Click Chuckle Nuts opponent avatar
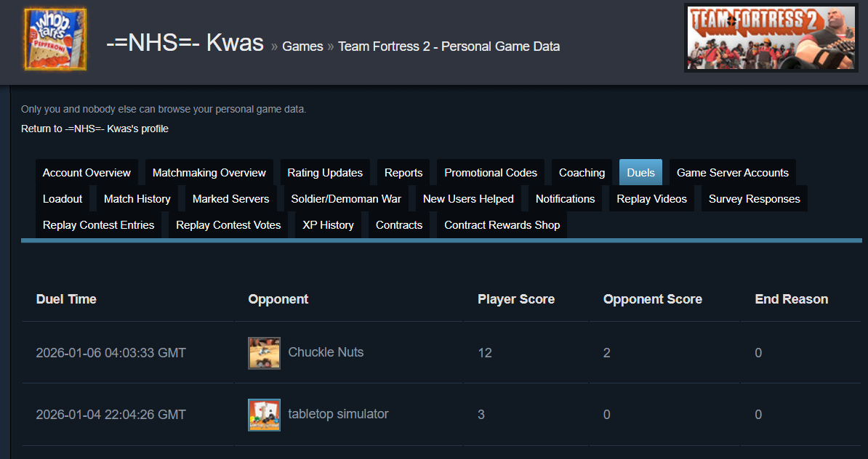This screenshot has height=459, width=868. pyautogui.click(x=264, y=353)
